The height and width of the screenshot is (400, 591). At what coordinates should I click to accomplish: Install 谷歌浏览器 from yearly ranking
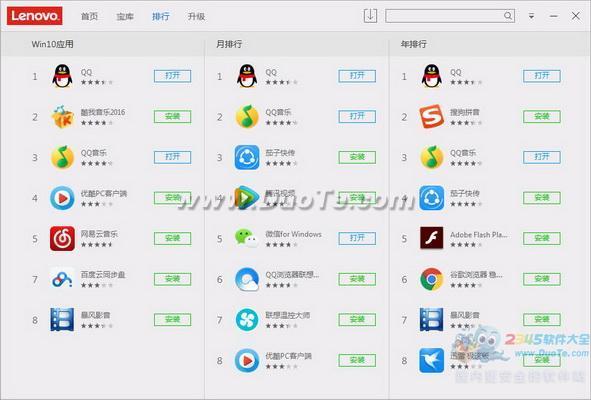(x=542, y=279)
